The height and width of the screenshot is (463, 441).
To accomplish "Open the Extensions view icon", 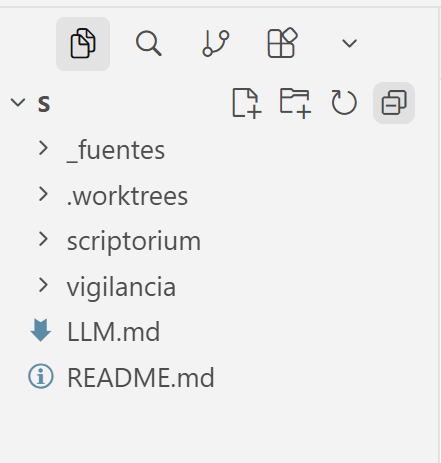I will 282,43.
